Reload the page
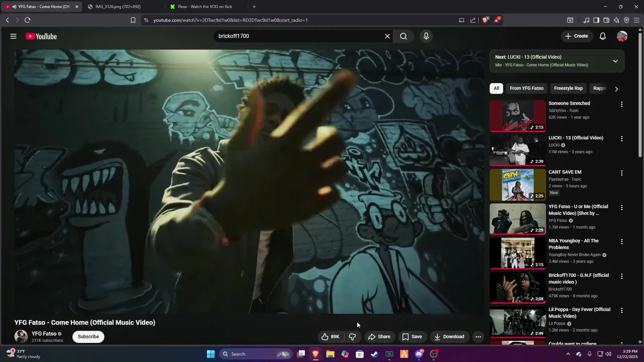 pyautogui.click(x=27, y=20)
